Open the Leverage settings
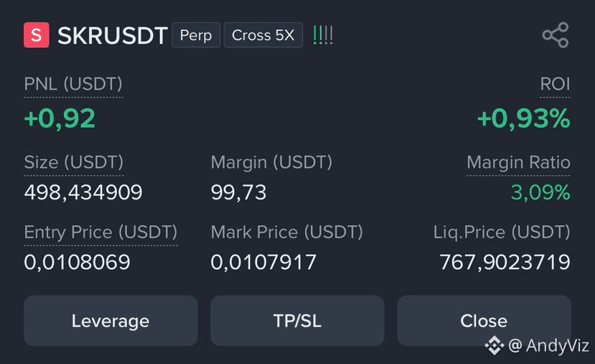This screenshot has width=595, height=364. (x=111, y=321)
